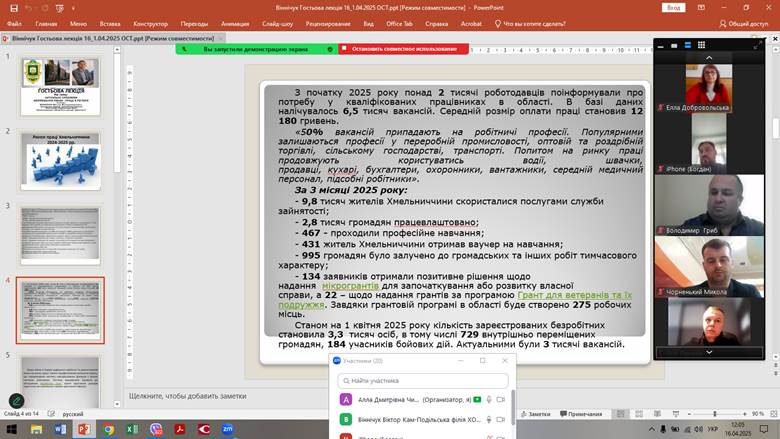780x439 pixels.
Task: Open the Слайд-шоу ribbon tab
Action: [277, 23]
